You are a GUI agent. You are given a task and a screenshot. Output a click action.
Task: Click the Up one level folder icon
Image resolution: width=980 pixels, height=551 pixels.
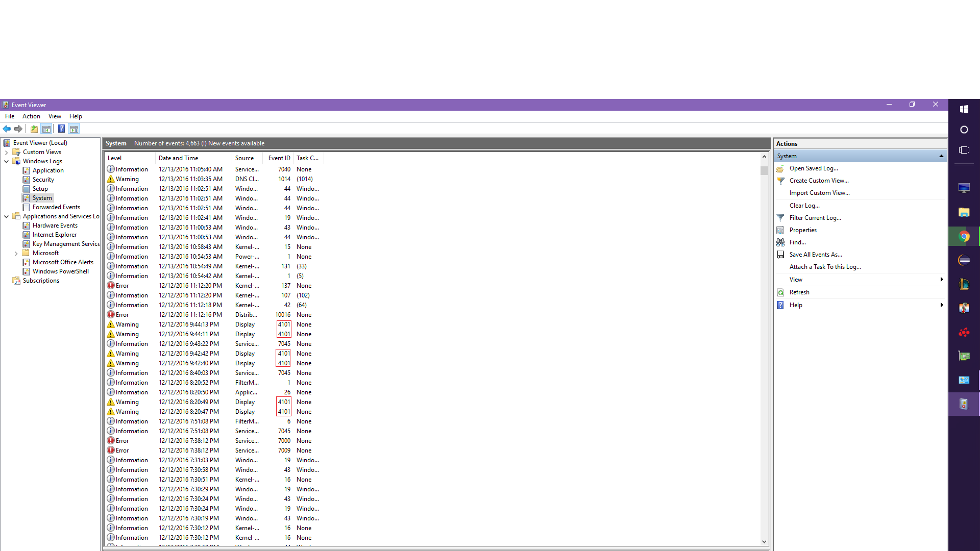(x=34, y=129)
